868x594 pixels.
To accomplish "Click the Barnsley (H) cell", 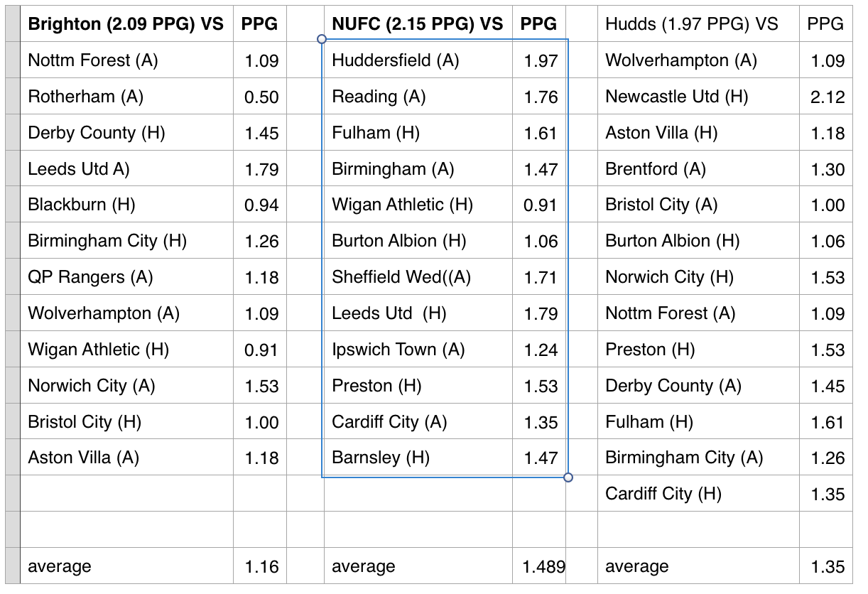I will pyautogui.click(x=418, y=458).
